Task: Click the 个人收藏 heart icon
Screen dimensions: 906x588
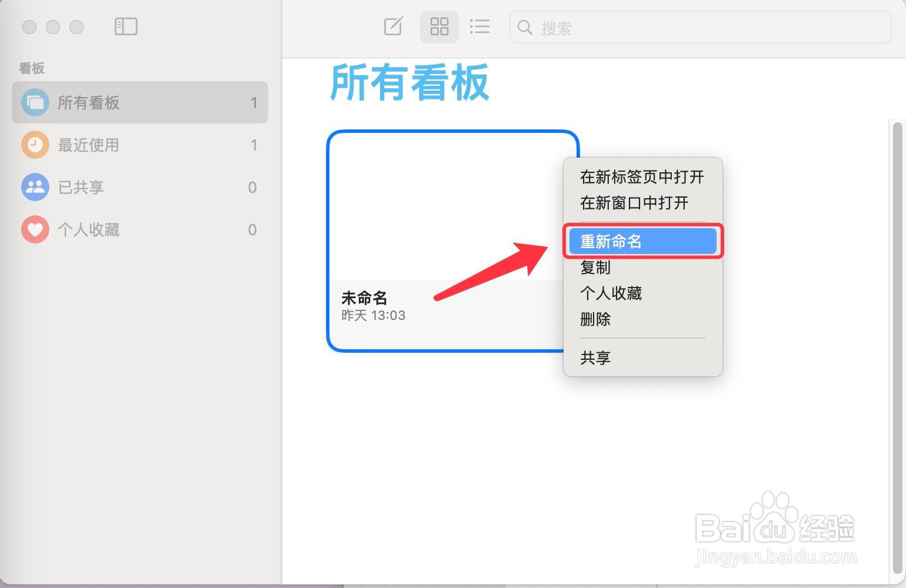Action: (35, 229)
